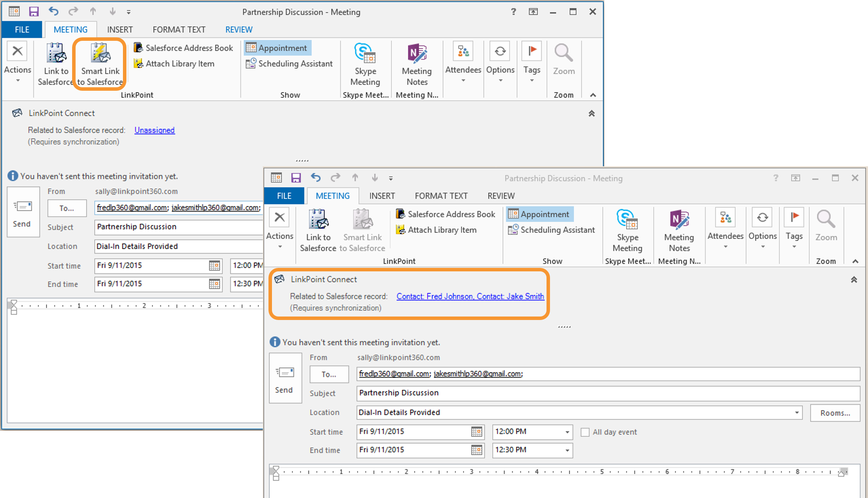Viewport: 868px width, 498px height.
Task: Click Undo arrow in front window
Action: pyautogui.click(x=316, y=178)
